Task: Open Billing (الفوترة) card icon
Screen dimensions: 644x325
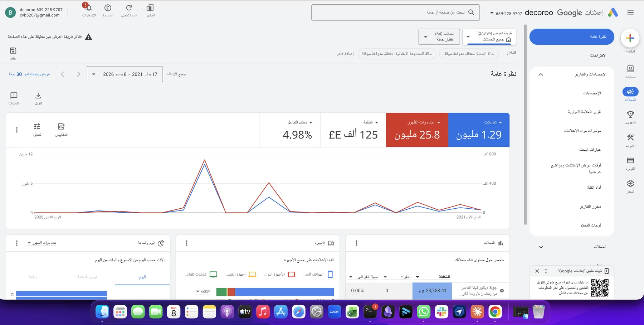Action: point(630,160)
